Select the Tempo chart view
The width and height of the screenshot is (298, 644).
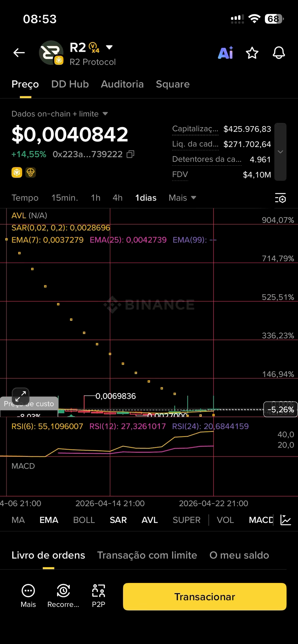(x=25, y=198)
